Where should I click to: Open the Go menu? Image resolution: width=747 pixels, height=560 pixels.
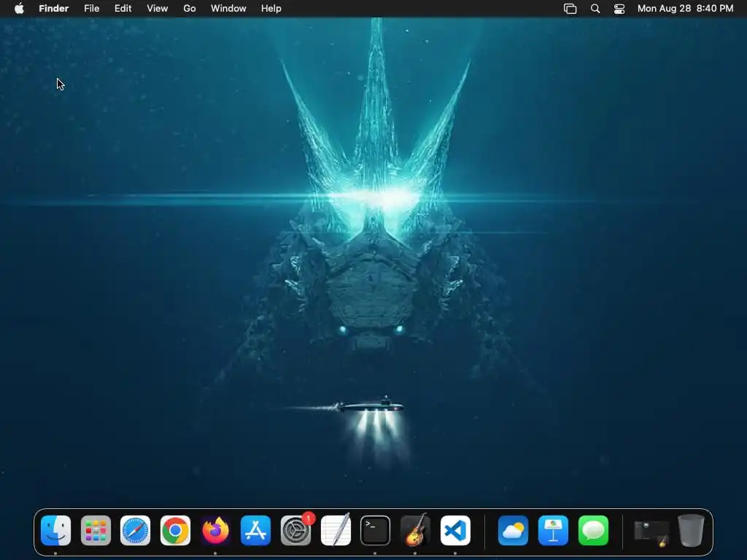[190, 8]
